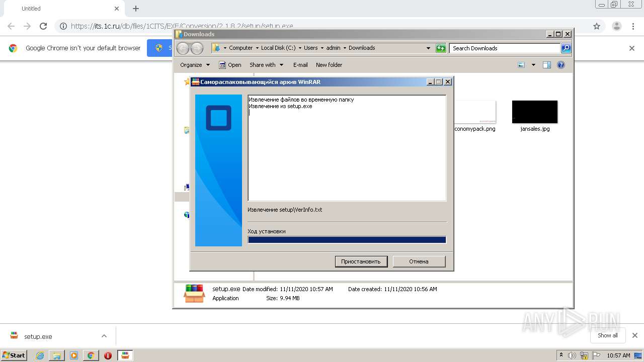Select the WinRAR taskbar button
Image resolution: width=644 pixels, height=362 pixels.
[x=125, y=355]
